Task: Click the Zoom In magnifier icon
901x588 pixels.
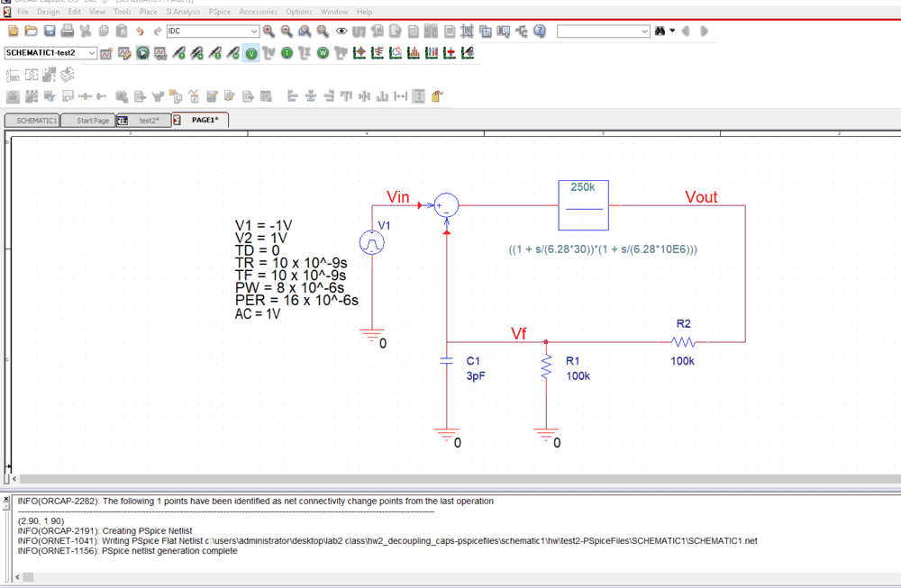Action: click(268, 32)
